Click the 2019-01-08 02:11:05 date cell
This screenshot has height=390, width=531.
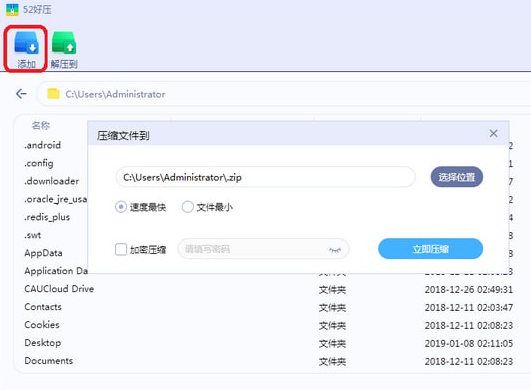click(469, 343)
